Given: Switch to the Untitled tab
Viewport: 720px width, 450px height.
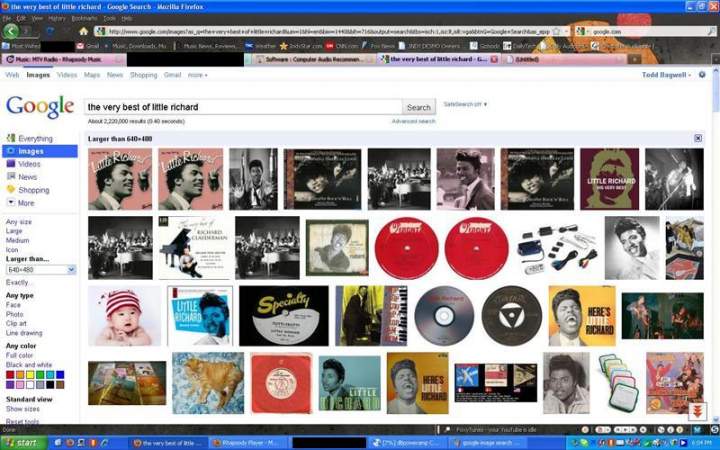Looking at the screenshot, I should point(564,59).
